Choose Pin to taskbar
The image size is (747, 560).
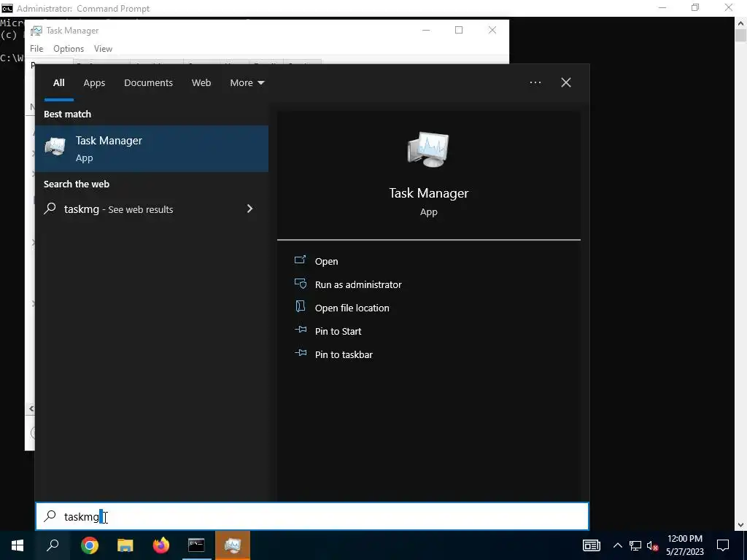pyautogui.click(x=344, y=354)
